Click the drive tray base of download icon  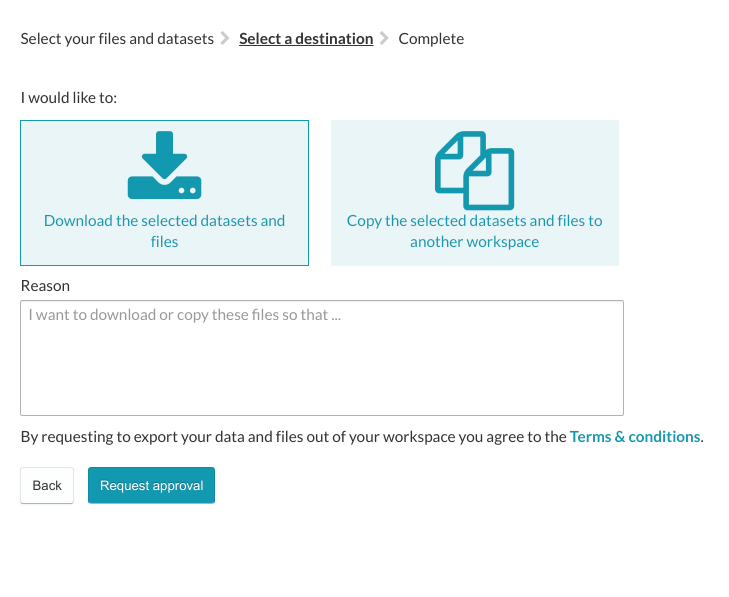click(x=164, y=187)
